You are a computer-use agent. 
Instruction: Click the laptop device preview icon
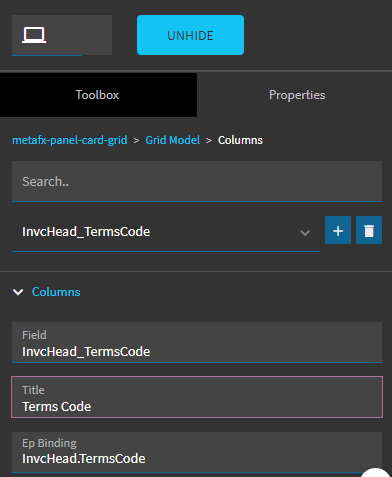click(x=34, y=35)
